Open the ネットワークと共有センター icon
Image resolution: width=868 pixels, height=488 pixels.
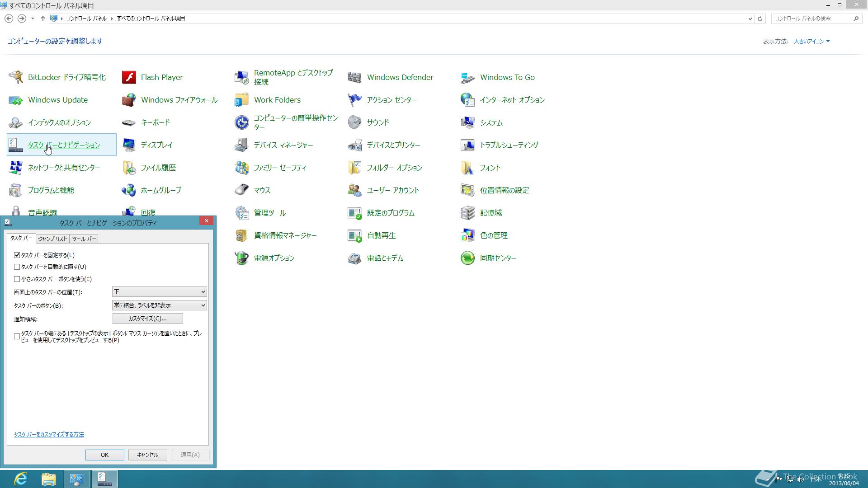16,168
